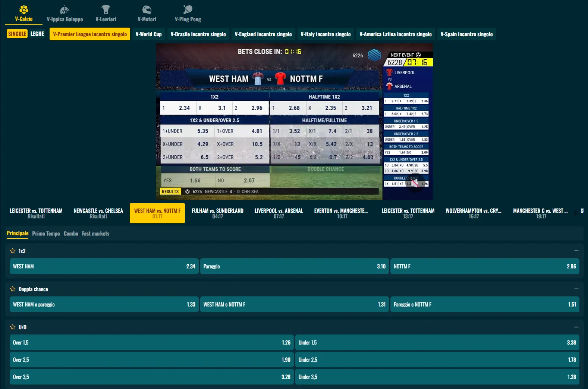Click the blue stacked logo in video
Screen dimensions: 588x389
[374, 55]
